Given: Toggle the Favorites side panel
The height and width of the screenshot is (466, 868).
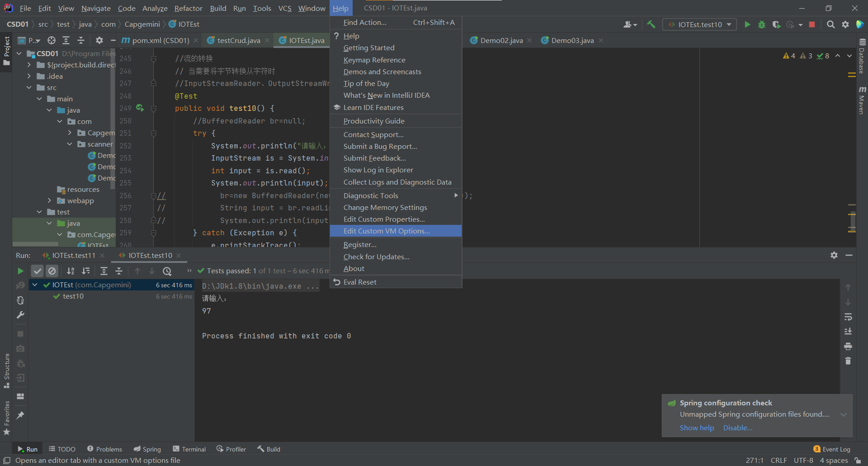Looking at the screenshot, I should pyautogui.click(x=7, y=418).
